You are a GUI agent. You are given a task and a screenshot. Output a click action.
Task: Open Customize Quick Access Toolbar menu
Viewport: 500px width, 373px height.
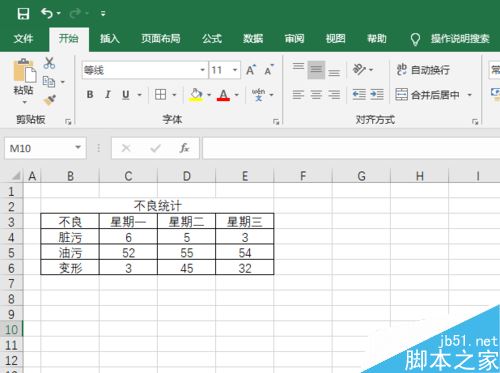coord(103,13)
